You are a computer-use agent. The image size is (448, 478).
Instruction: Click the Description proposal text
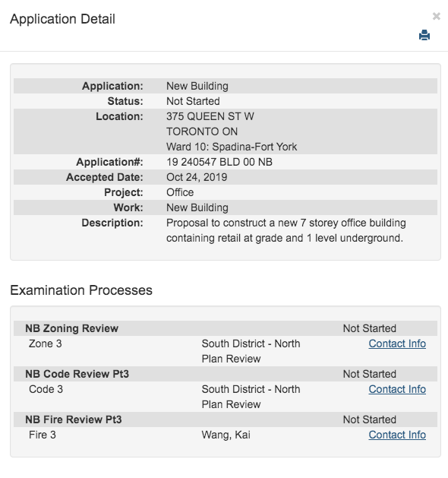coord(286,230)
